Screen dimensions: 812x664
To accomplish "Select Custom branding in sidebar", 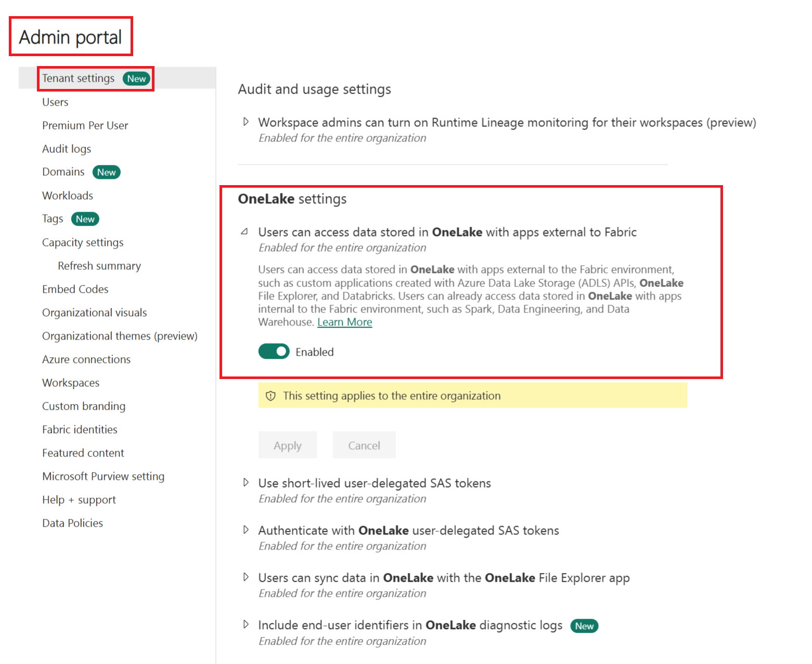I will tap(84, 406).
